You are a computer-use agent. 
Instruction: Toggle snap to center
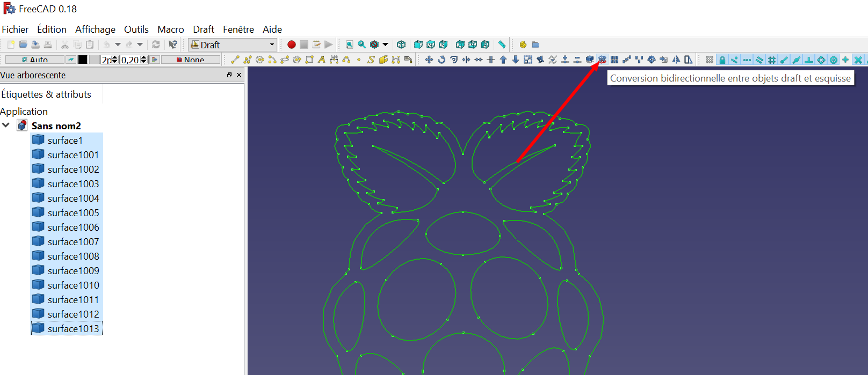[x=834, y=60]
